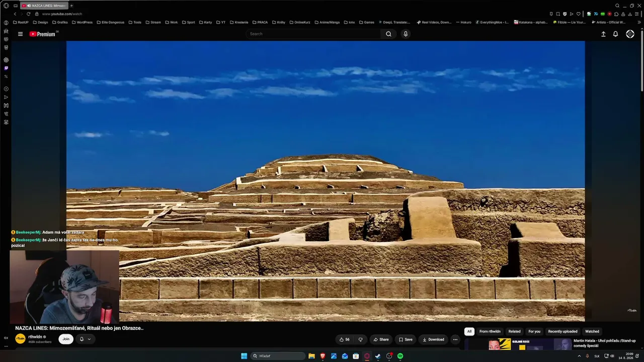644x362 pixels.
Task: Select the From rthwldn filter chip
Action: (490, 332)
